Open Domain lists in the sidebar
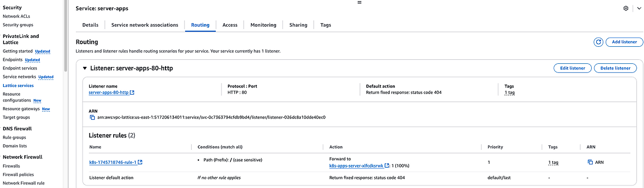Viewport: 644px width, 188px height. click(15, 146)
